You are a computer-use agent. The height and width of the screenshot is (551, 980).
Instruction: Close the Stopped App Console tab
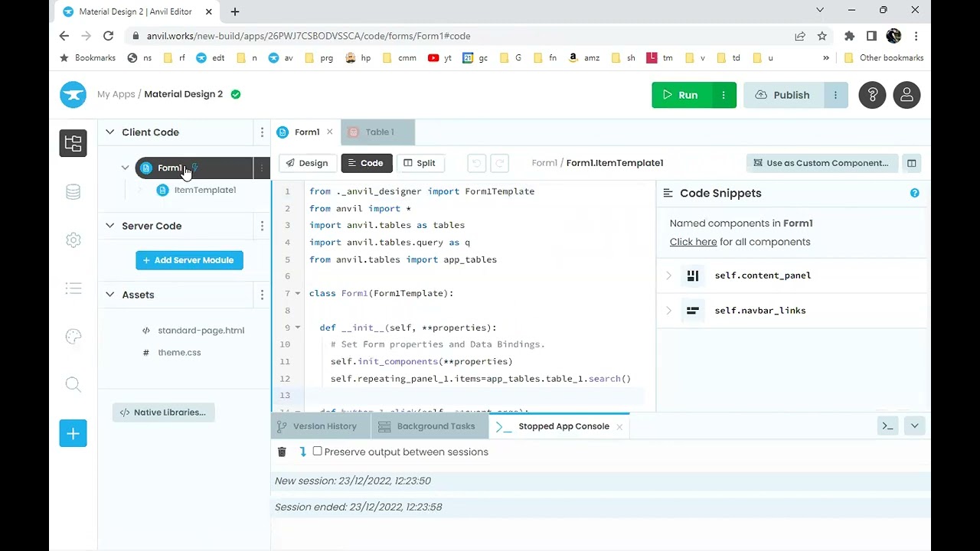[619, 426]
